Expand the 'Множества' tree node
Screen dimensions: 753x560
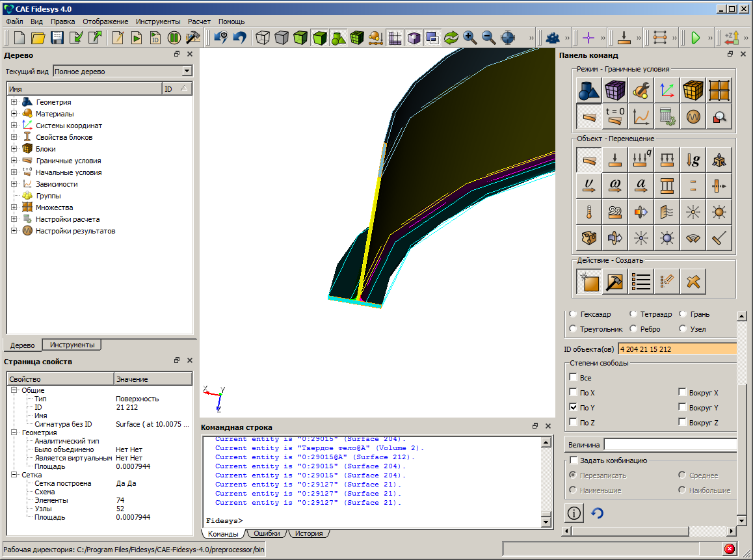(14, 207)
